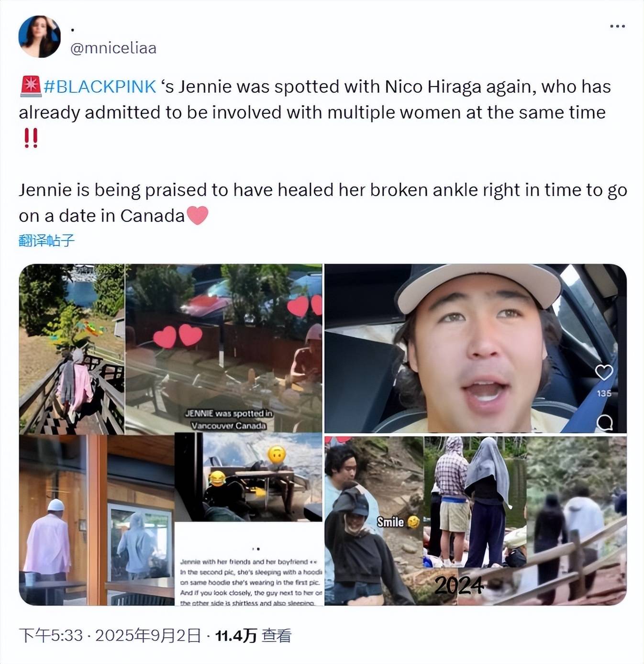Click the laughing emoji sticker in photo

217,478
